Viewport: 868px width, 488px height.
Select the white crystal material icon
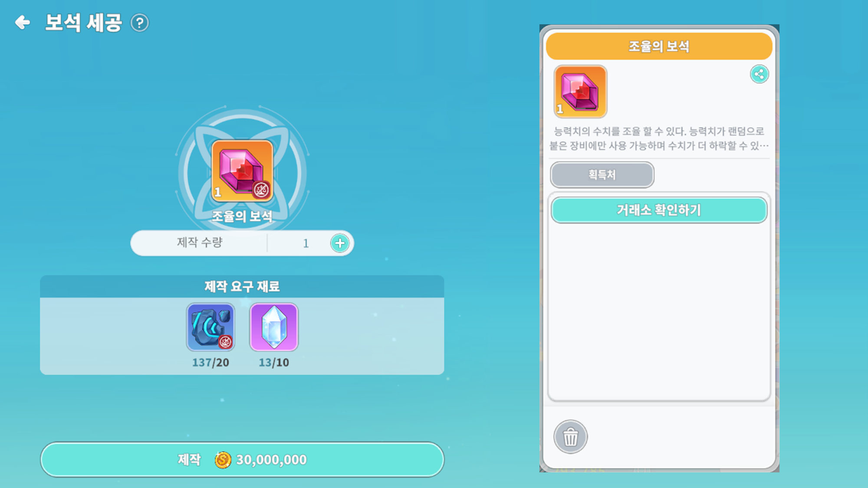pyautogui.click(x=274, y=327)
